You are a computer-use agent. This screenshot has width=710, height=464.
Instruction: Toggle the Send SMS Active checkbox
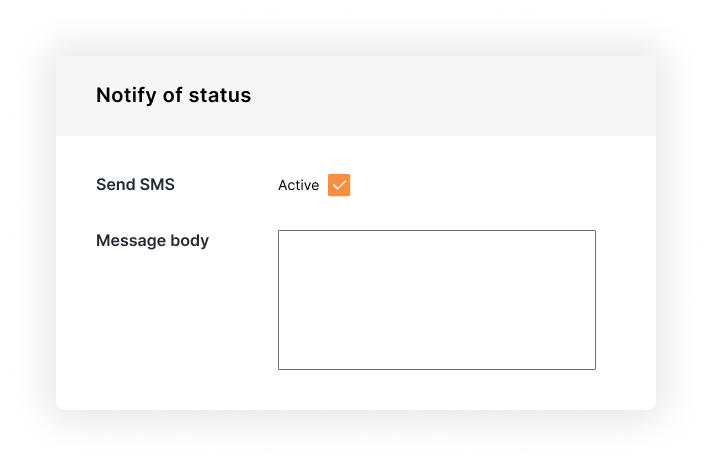click(339, 185)
